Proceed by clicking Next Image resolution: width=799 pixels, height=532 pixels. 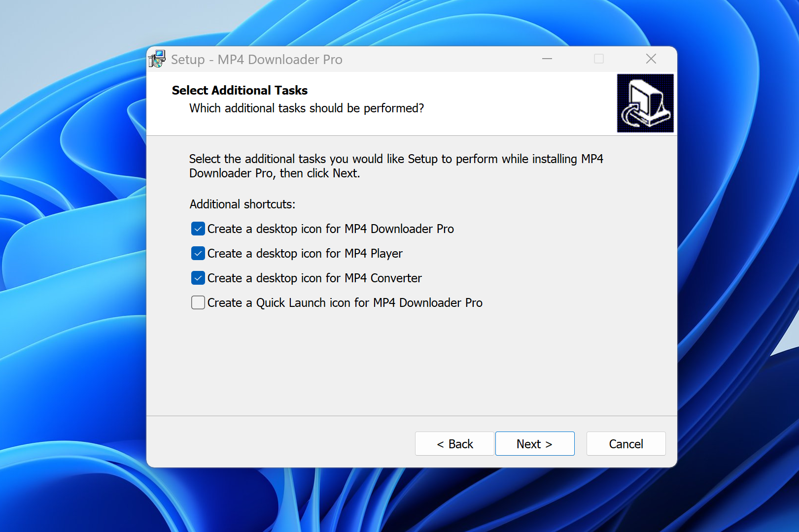[x=534, y=444]
